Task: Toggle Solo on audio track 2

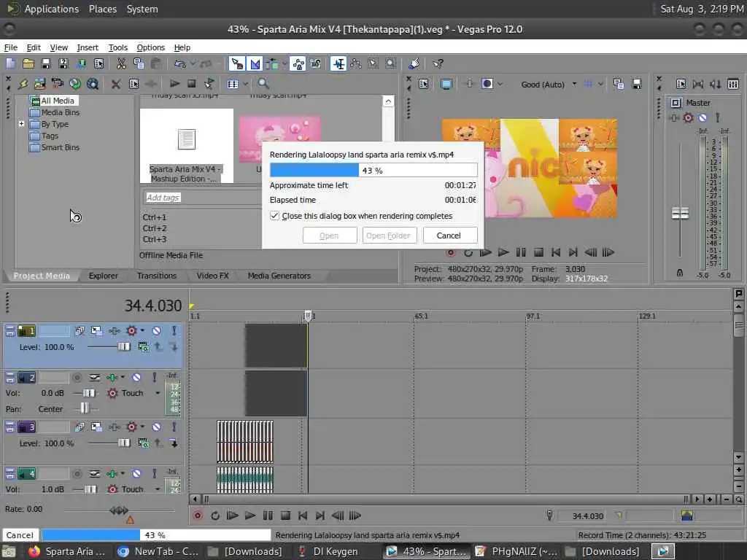Action: 154,378
